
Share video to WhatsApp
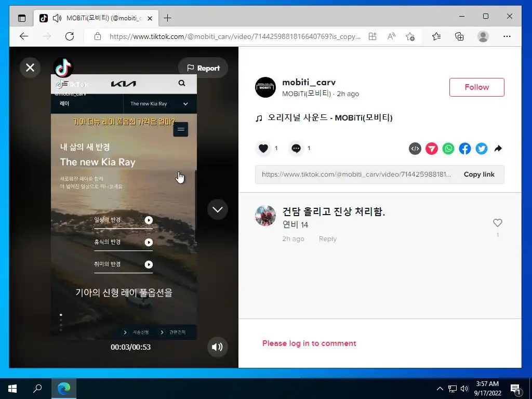(448, 149)
